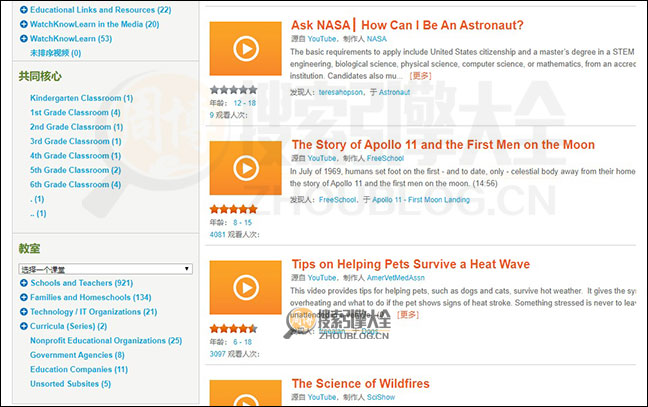648x407 pixels.
Task: Open teresahopson finder profile
Action: pos(341,92)
